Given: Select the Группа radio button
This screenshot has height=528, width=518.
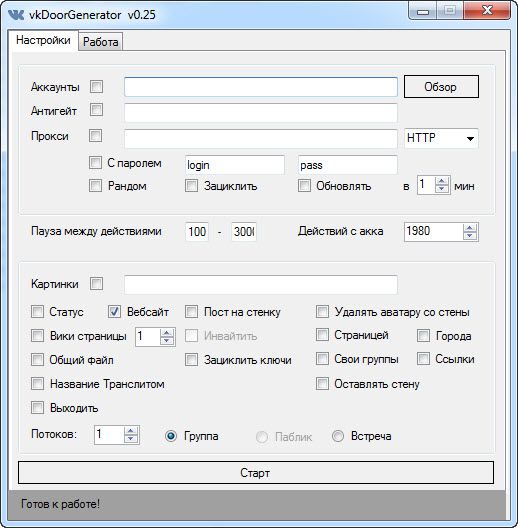Looking at the screenshot, I should (171, 436).
